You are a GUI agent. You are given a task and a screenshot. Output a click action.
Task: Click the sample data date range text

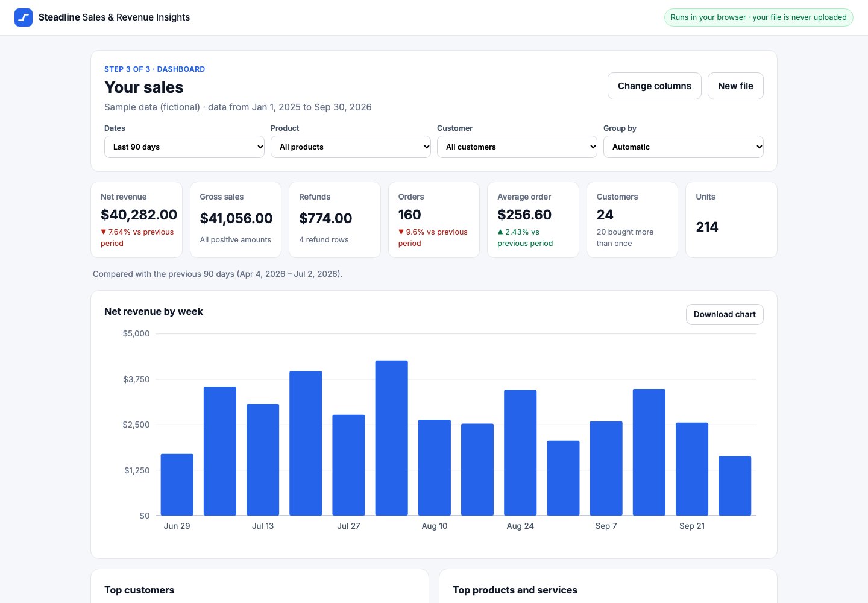[x=238, y=107]
